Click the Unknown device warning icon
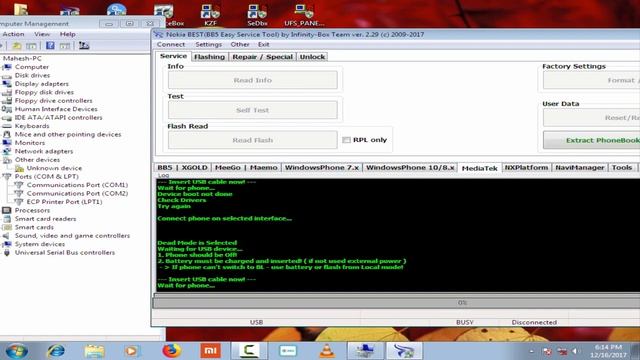This screenshot has width=640, height=360. [19, 168]
